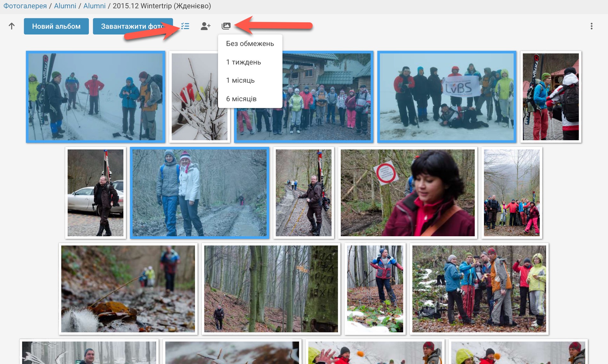This screenshot has height=364, width=608.
Task: Deselect the LvBS banner group photo
Action: (447, 97)
